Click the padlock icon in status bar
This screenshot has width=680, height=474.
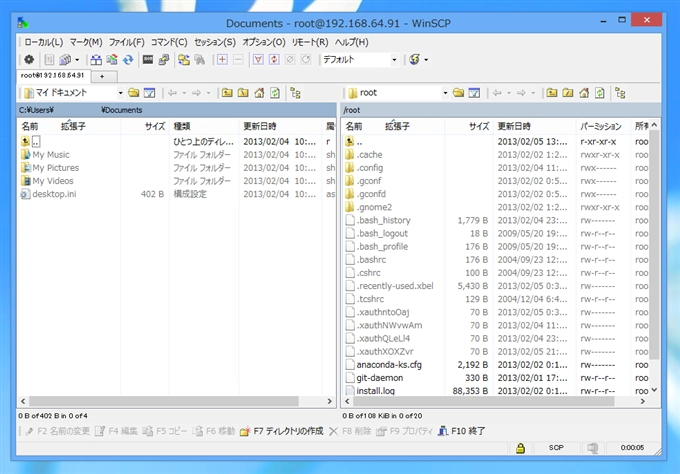coord(520,448)
